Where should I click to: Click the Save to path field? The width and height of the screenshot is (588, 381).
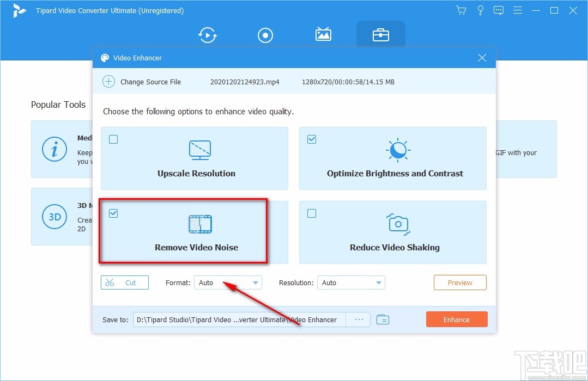pyautogui.click(x=239, y=319)
